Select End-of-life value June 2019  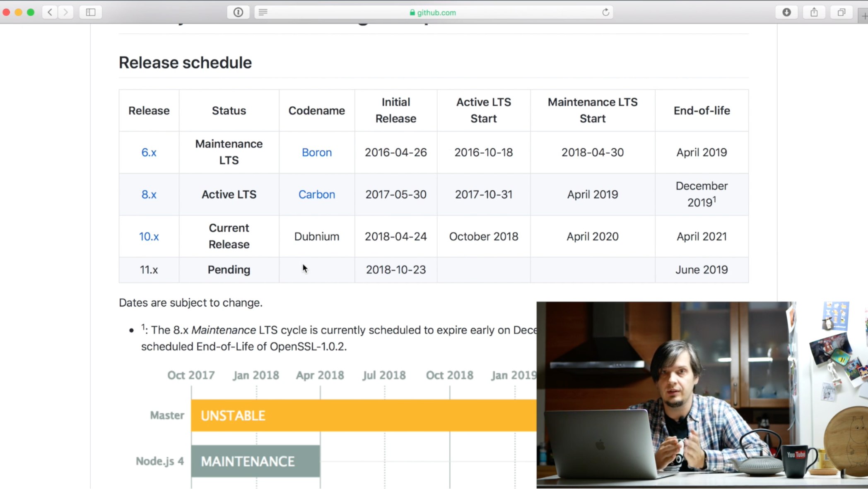coord(702,270)
